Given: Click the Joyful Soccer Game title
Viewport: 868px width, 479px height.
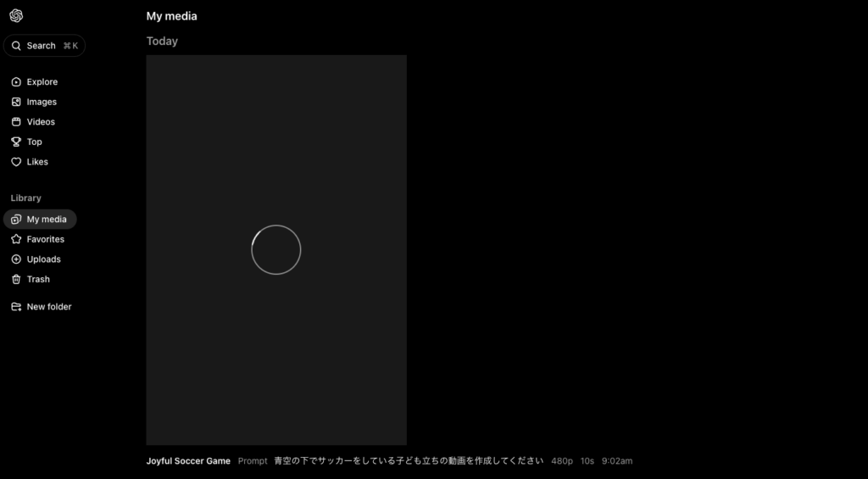Looking at the screenshot, I should pyautogui.click(x=188, y=460).
